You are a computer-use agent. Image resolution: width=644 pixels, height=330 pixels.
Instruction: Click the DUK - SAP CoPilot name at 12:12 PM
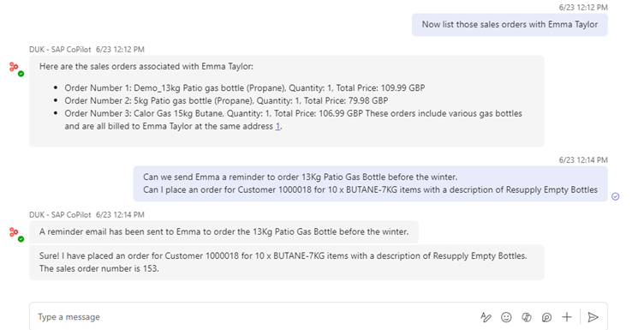click(60, 50)
